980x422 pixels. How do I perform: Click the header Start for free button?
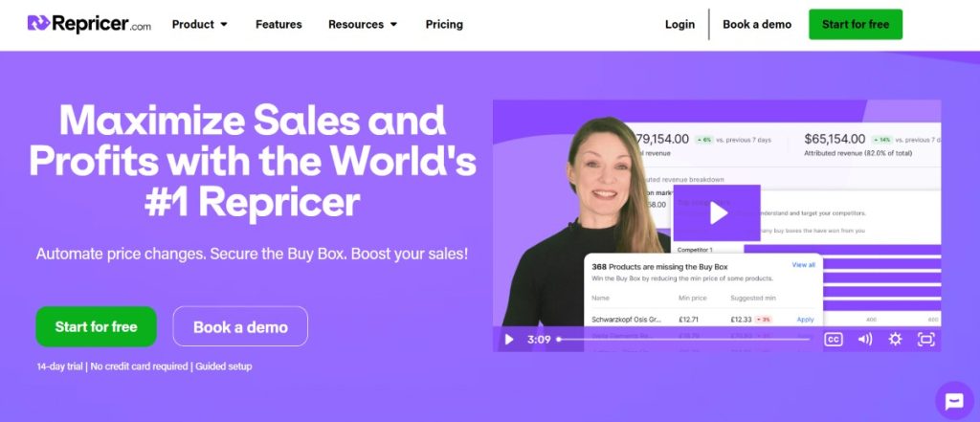856,24
